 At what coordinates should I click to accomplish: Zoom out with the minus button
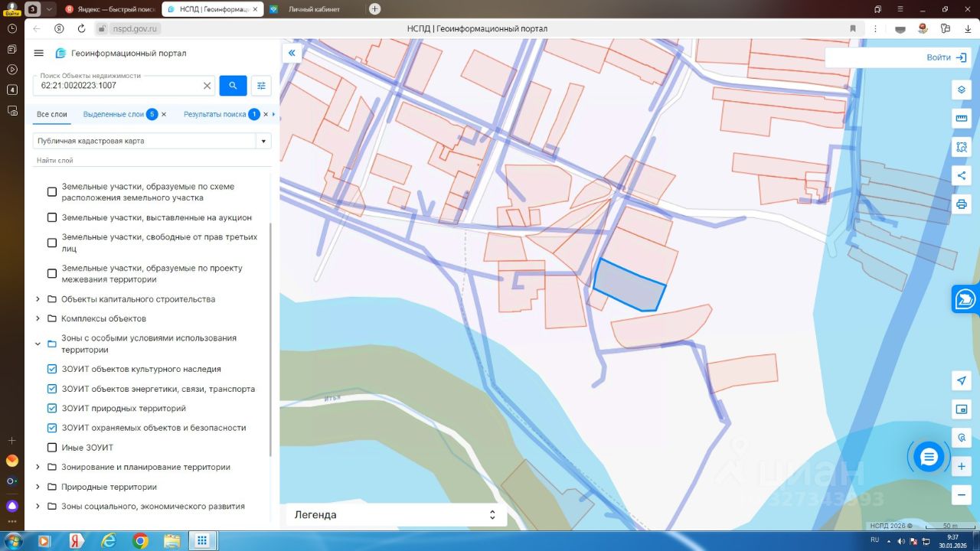962,495
